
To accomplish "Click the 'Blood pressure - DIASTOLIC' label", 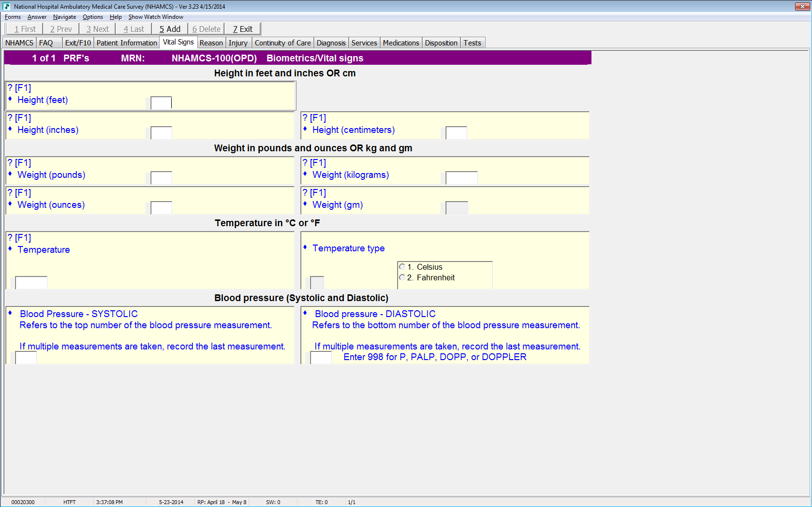I will 375,314.
